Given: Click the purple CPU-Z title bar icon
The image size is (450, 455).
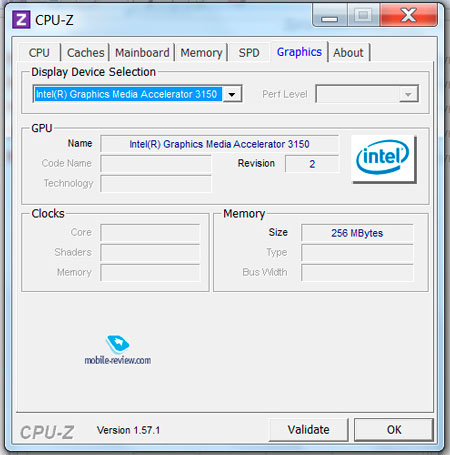Looking at the screenshot, I should 21,20.
